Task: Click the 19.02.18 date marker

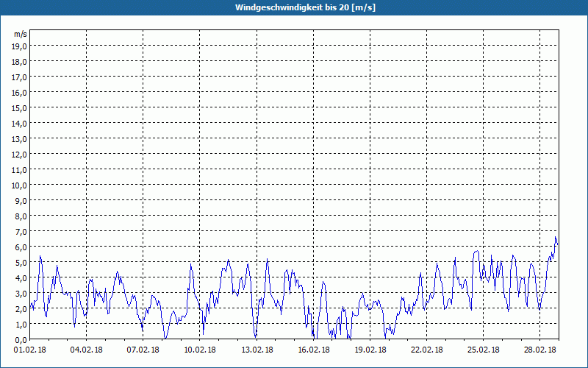Action: (370, 350)
